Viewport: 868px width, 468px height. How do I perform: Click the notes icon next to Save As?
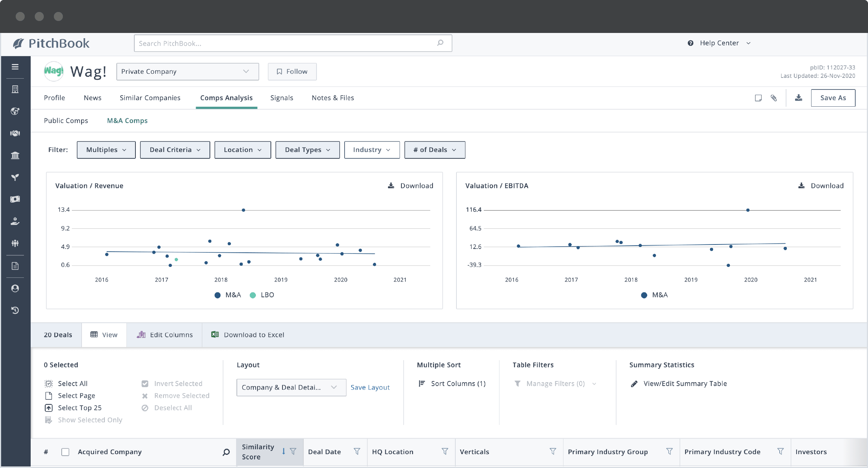(758, 98)
